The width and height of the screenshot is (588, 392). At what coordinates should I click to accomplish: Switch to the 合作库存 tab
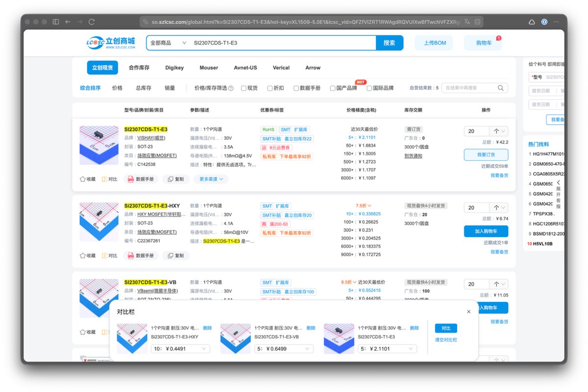[139, 68]
